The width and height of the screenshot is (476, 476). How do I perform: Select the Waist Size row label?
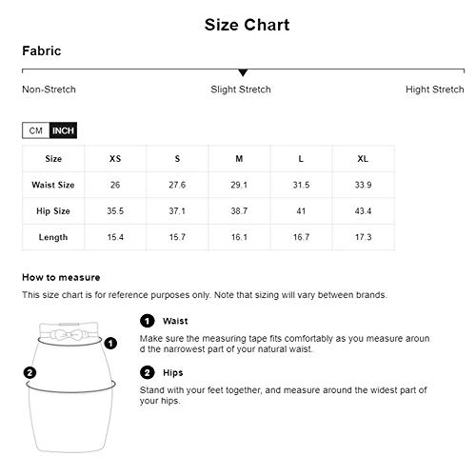[x=53, y=185]
